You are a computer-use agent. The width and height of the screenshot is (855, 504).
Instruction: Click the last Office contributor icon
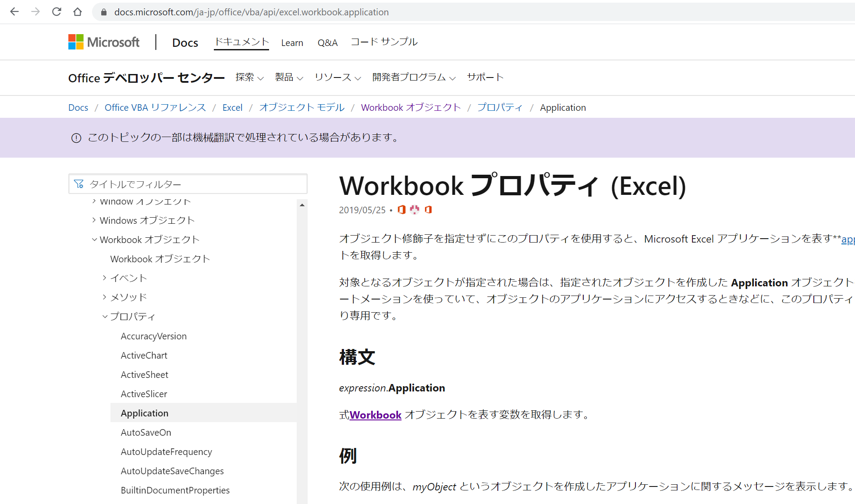(x=428, y=210)
